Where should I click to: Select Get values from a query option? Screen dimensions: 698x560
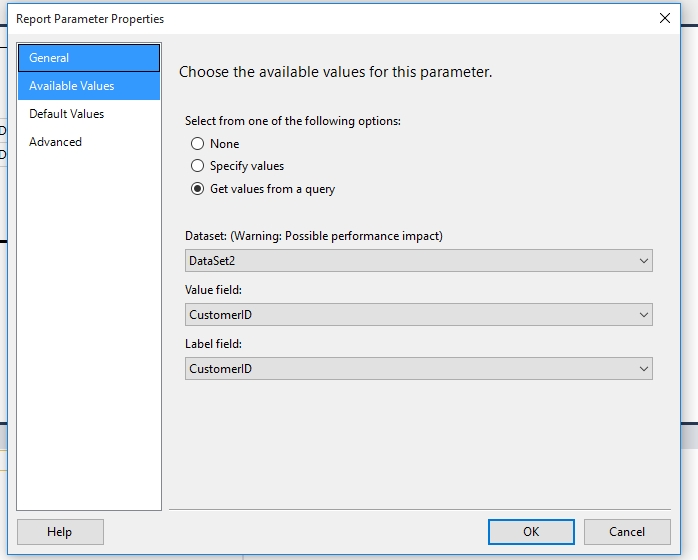point(197,189)
